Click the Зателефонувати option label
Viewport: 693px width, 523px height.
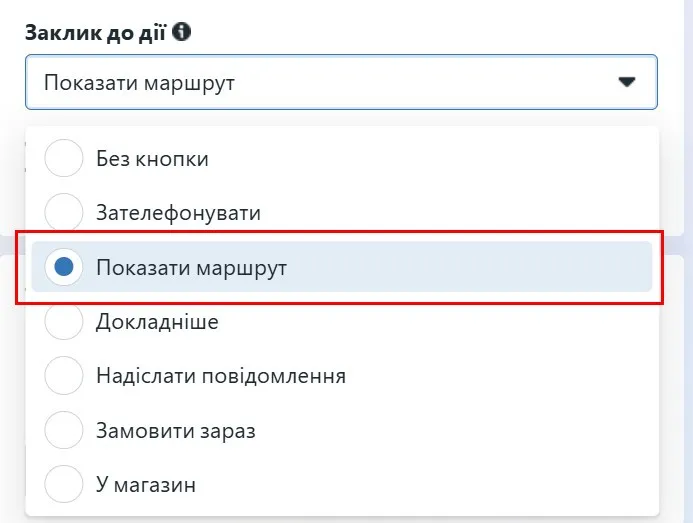[178, 213]
